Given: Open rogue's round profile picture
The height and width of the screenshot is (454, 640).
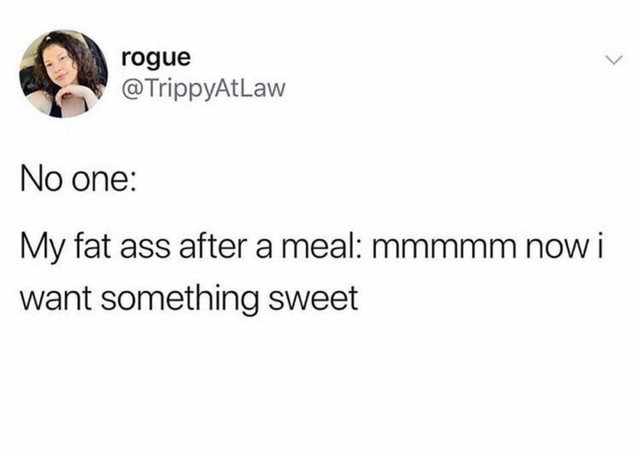Looking at the screenshot, I should [63, 74].
